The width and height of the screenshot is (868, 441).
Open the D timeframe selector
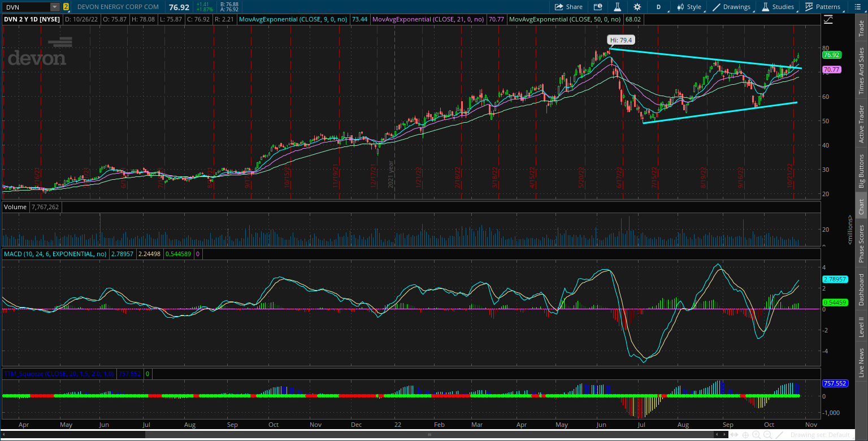coord(658,7)
